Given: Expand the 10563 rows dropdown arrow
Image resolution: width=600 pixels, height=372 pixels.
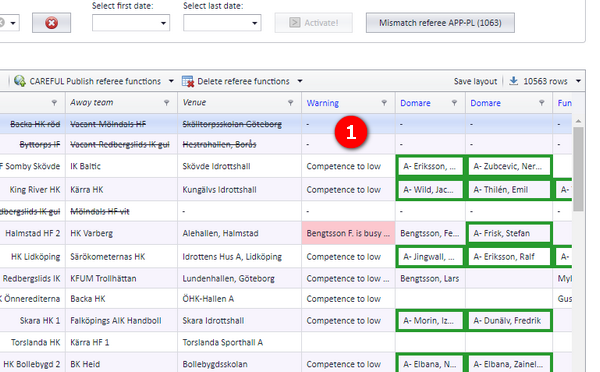Looking at the screenshot, I should click(x=578, y=81).
